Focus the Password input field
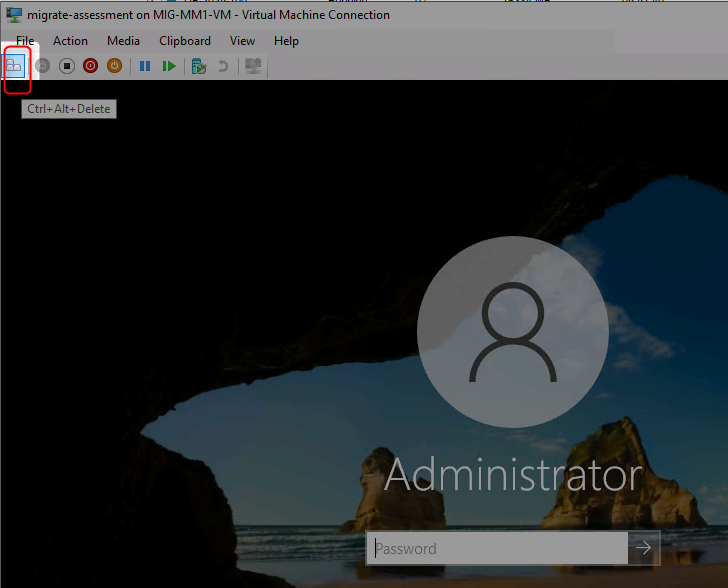728x588 pixels. pyautogui.click(x=497, y=548)
